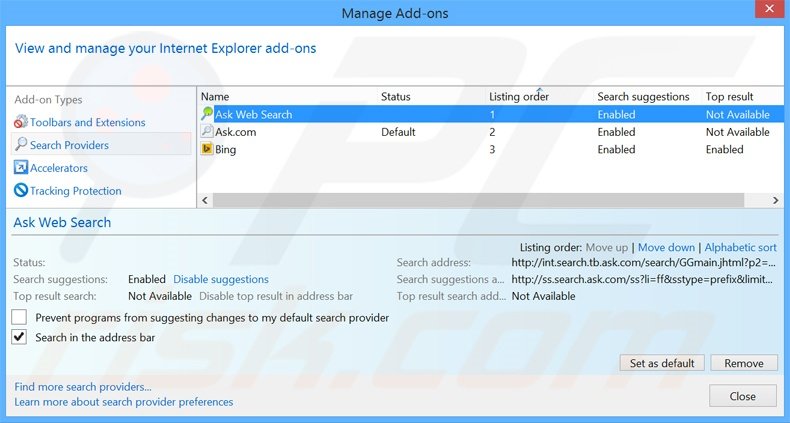
Task: Select the Bing provider row
Action: click(491, 150)
